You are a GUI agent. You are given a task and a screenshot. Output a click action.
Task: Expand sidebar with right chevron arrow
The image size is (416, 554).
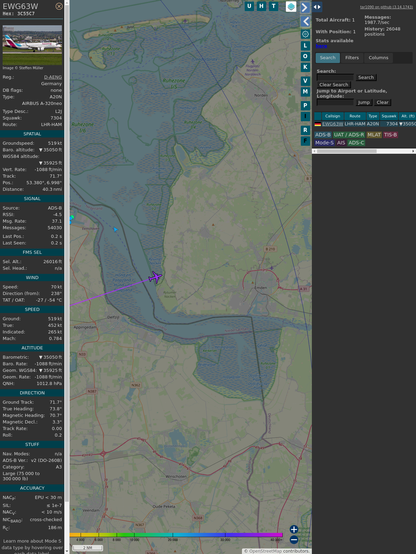pos(305,7)
